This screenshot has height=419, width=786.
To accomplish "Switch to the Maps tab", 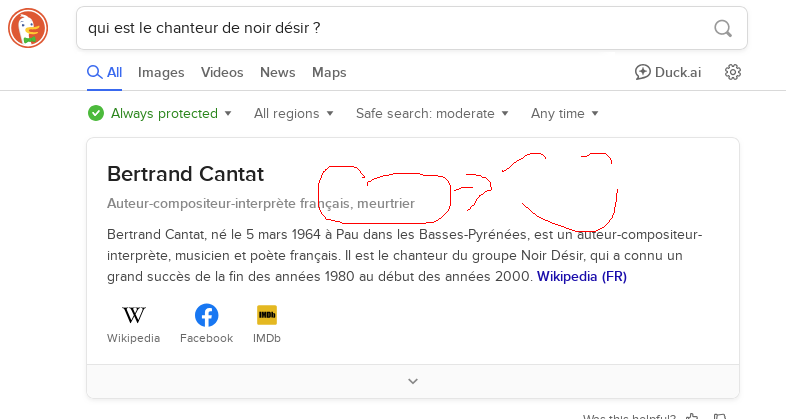I will coord(329,72).
